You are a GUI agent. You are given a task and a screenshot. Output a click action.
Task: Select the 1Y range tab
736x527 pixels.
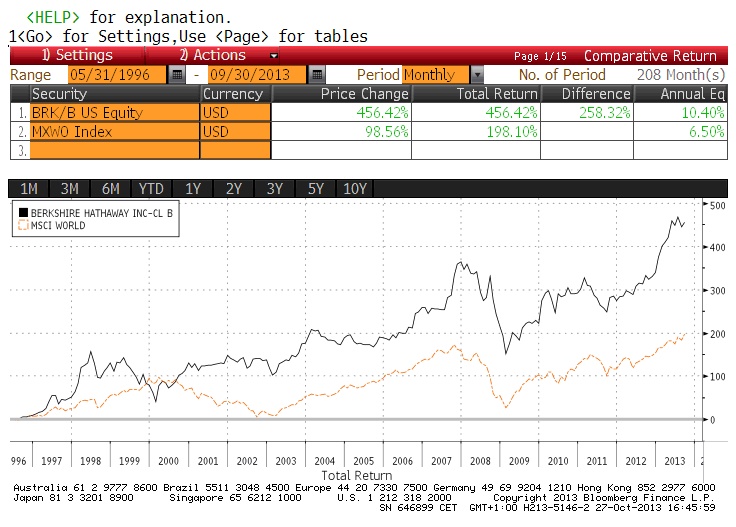click(192, 189)
